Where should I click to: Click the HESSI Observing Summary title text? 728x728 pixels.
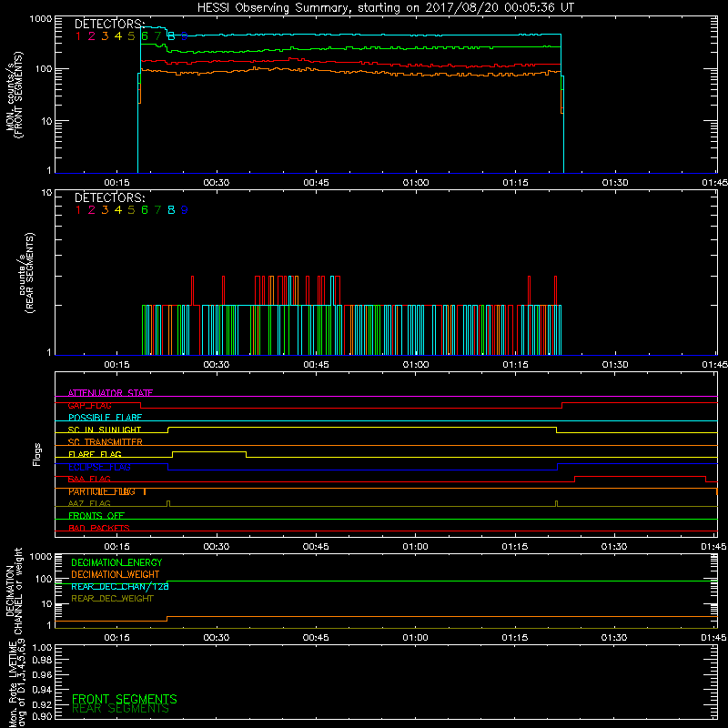(385, 7)
